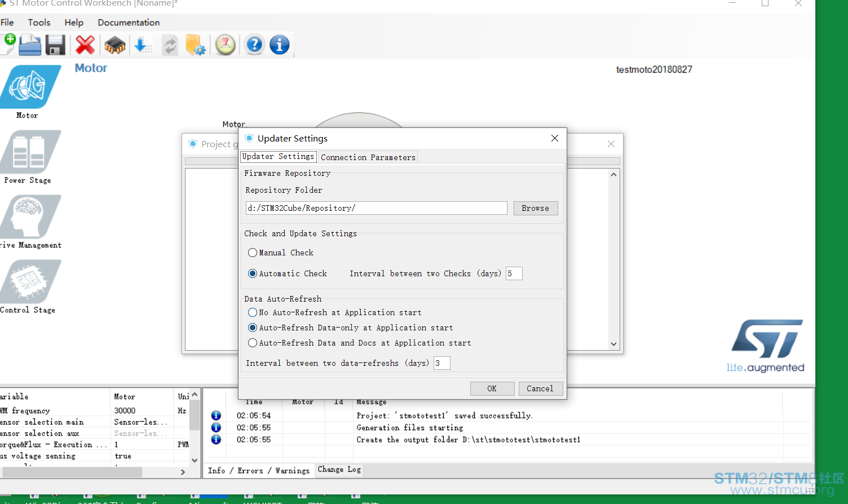Choose Auto-Refresh Data and Docs at Application start

click(253, 343)
